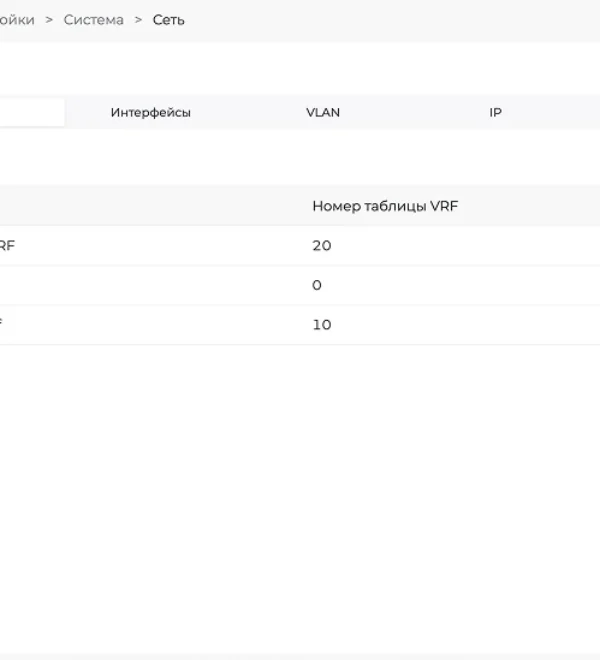Click the arrow separator before Система

49,20
